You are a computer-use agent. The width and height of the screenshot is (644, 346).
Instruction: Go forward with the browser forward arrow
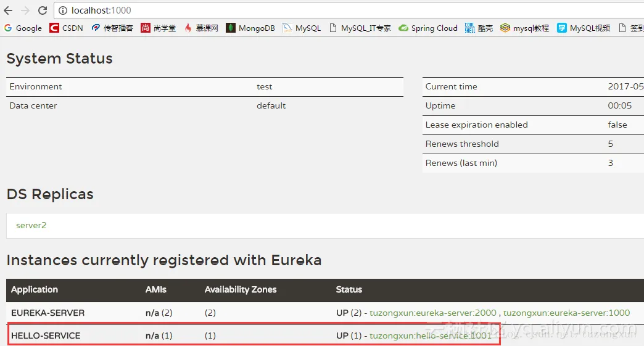click(25, 10)
